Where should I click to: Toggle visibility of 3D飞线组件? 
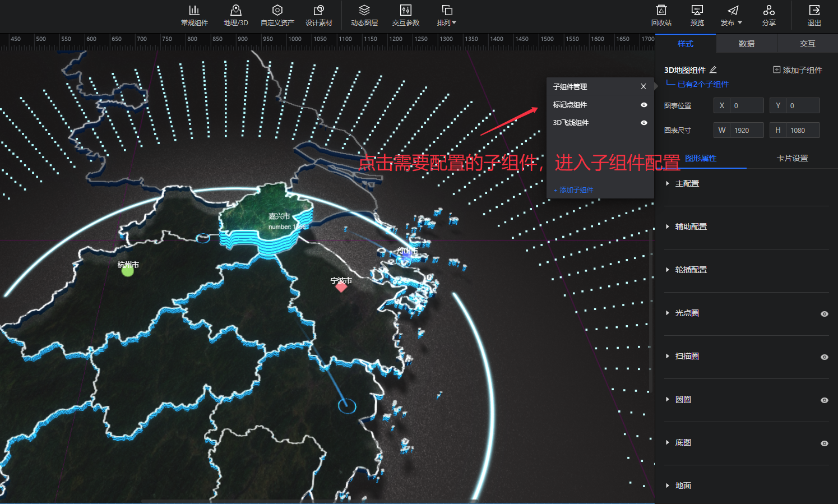pyautogui.click(x=643, y=123)
